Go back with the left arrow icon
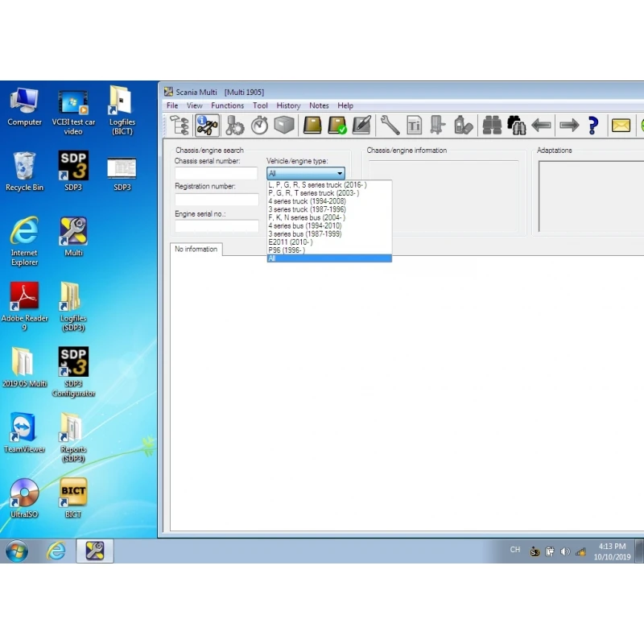 coord(541,125)
